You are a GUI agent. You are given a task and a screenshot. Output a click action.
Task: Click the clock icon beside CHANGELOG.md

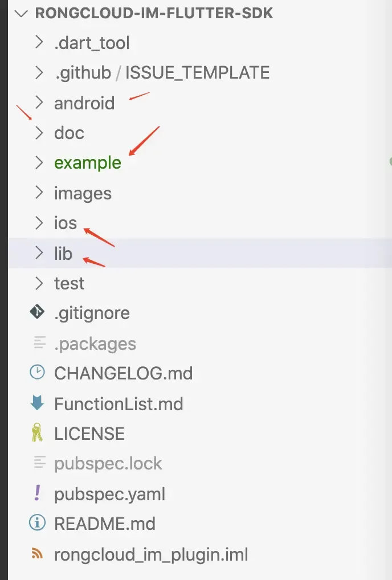tap(37, 372)
